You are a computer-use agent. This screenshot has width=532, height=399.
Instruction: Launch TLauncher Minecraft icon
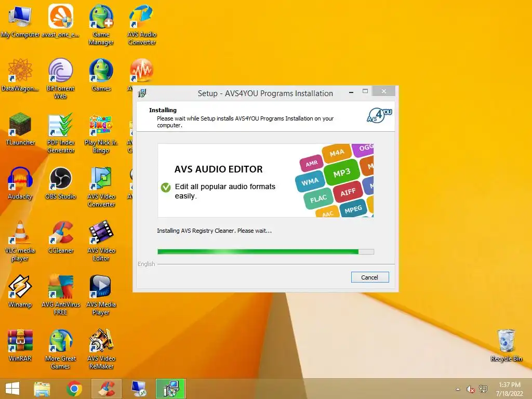tap(20, 129)
